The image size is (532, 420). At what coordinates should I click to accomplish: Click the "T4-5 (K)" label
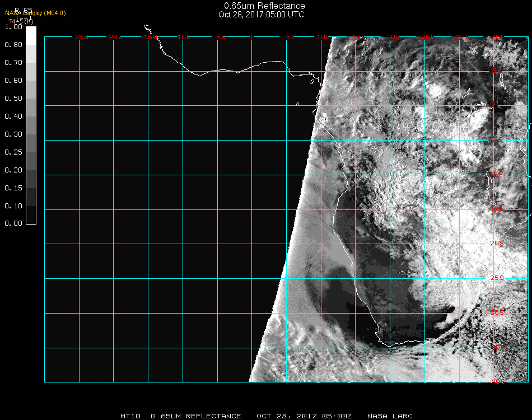[x=21, y=21]
